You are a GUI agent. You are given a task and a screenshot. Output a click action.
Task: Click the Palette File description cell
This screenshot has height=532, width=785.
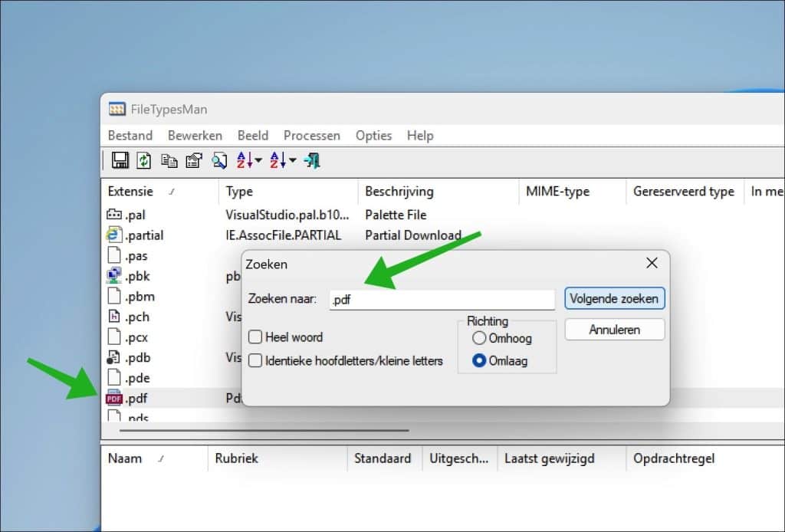pos(396,215)
